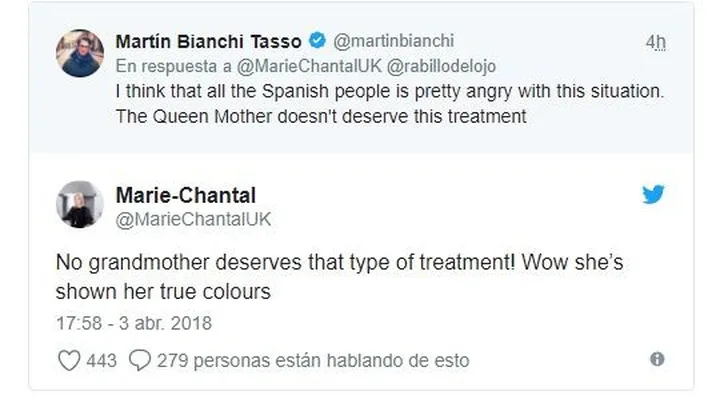Open Marie-Chantal display name
Screen dimensions: 728x399
(186, 195)
